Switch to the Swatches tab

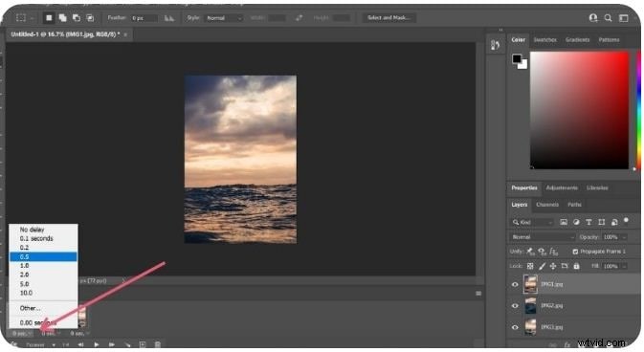coord(545,40)
